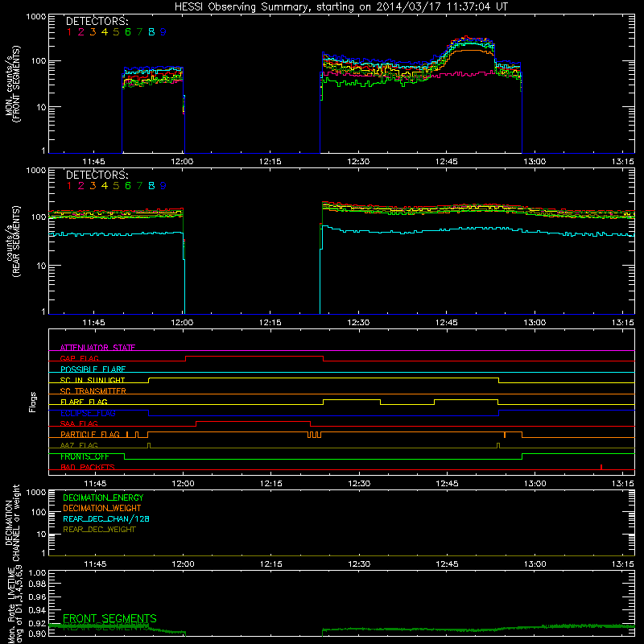Click the 1000 y-axis value on front segments plot
This screenshot has width=644, height=644.
click(x=35, y=17)
